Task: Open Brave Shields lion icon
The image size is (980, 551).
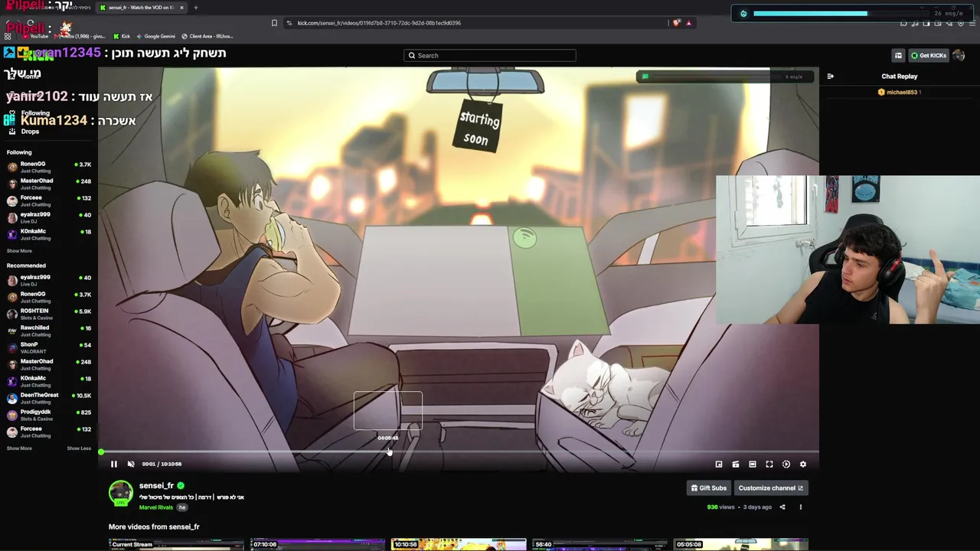Action: (676, 23)
